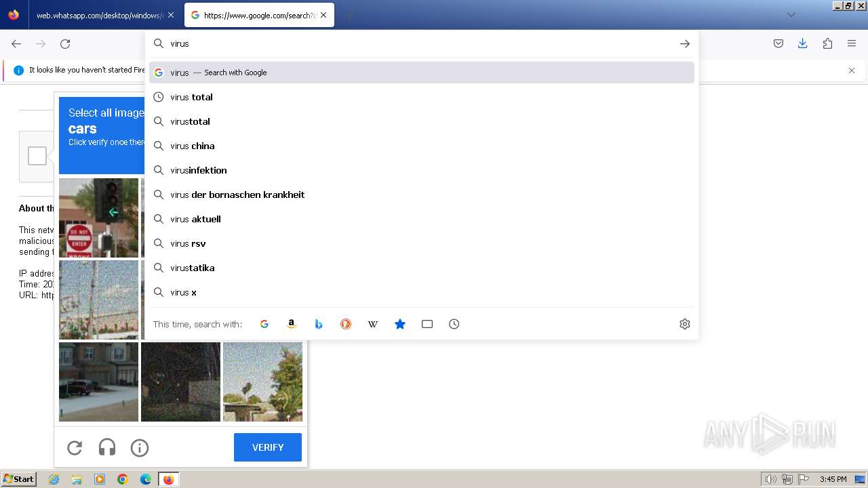This screenshot has width=868, height=488.
Task: Open the captcha help info icon
Action: [140, 447]
